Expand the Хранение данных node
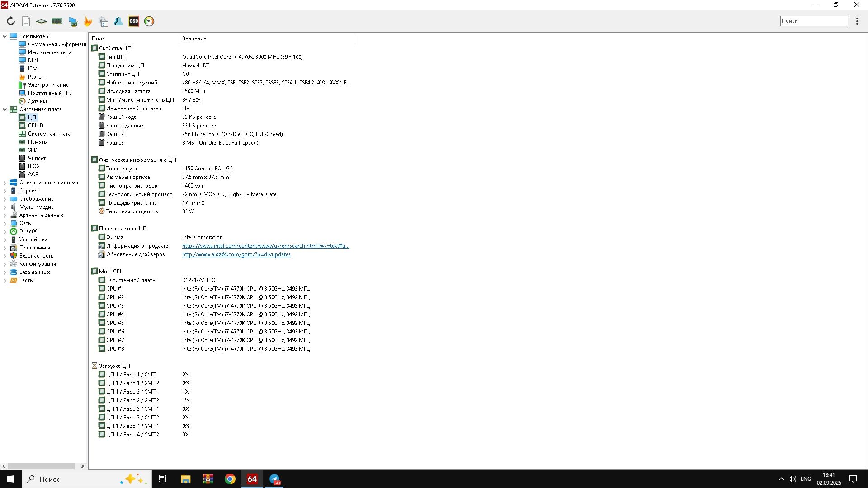Viewport: 868px width, 488px height. pos(5,215)
